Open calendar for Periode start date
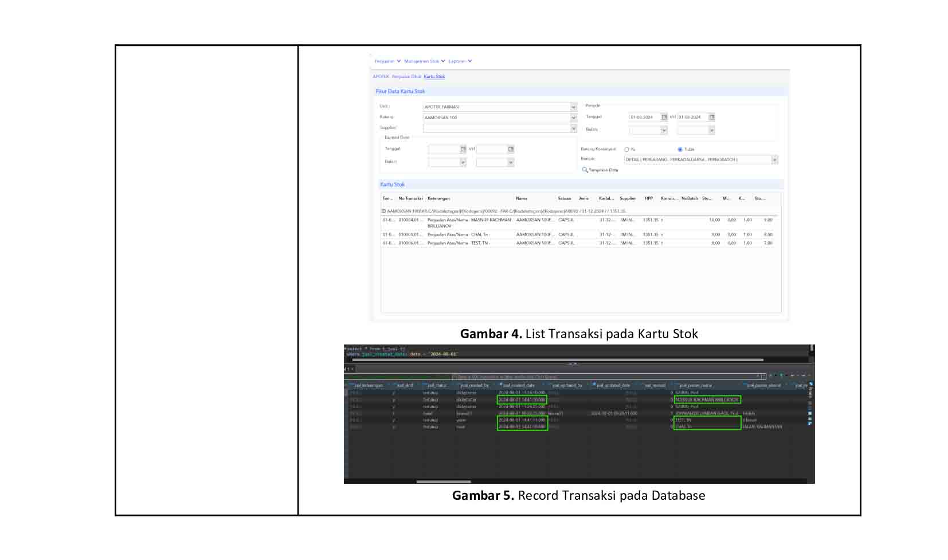Viewport: 948px width, 560px height. coord(664,117)
